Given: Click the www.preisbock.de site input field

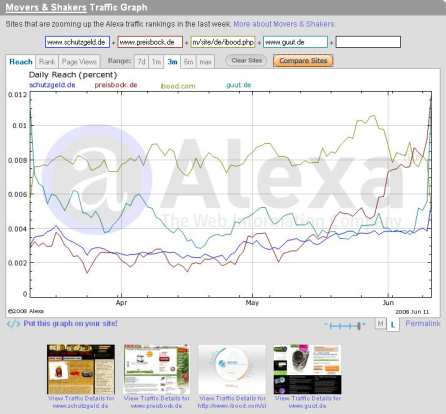Looking at the screenshot, I should (x=150, y=42).
